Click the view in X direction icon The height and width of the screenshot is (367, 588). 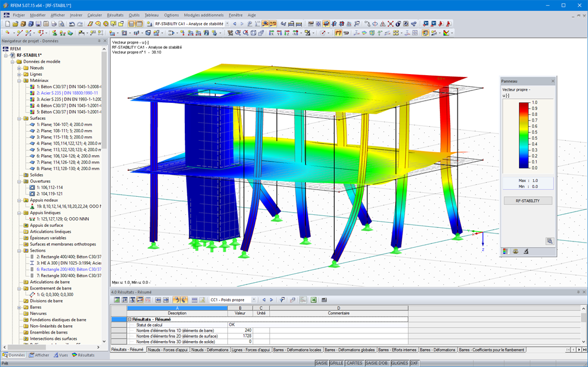point(271,33)
